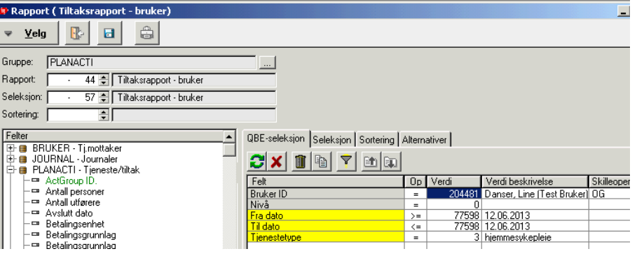Click the Rapport name field Tiltaksrapport - bruker

point(194,80)
